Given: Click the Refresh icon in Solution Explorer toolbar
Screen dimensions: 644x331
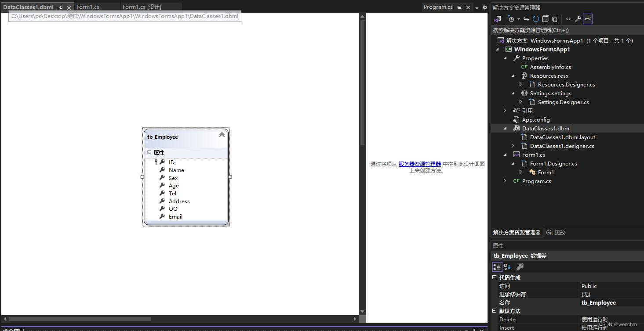Looking at the screenshot, I should 535,19.
